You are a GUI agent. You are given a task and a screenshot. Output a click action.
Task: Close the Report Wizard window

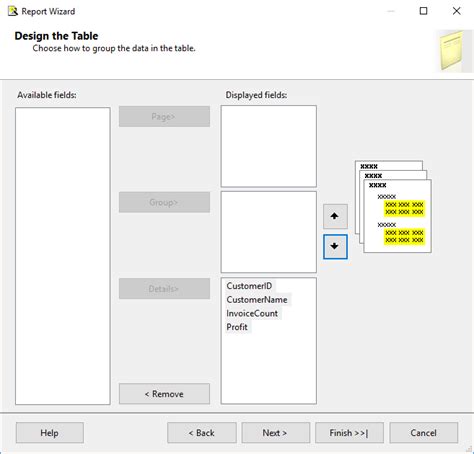(457, 11)
